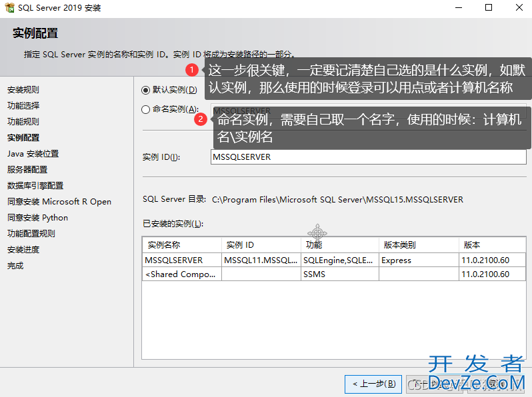Click the 实例名称 column header

pyautogui.click(x=182, y=244)
